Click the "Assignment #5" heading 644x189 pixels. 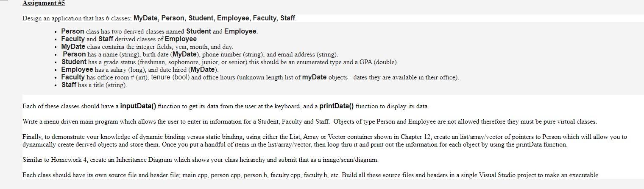44,3
